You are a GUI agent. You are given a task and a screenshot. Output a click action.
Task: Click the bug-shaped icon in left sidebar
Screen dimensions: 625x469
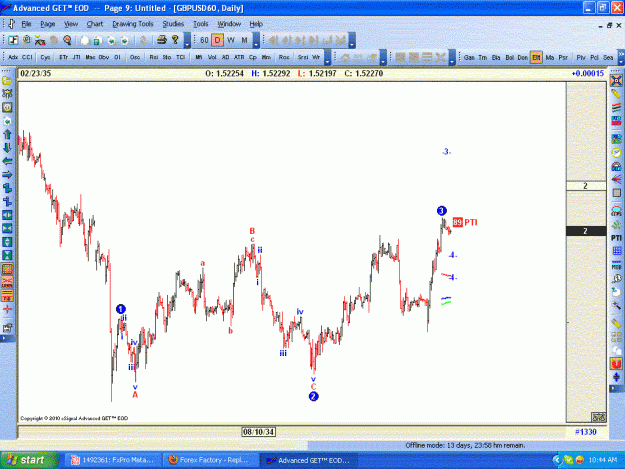coord(7,94)
